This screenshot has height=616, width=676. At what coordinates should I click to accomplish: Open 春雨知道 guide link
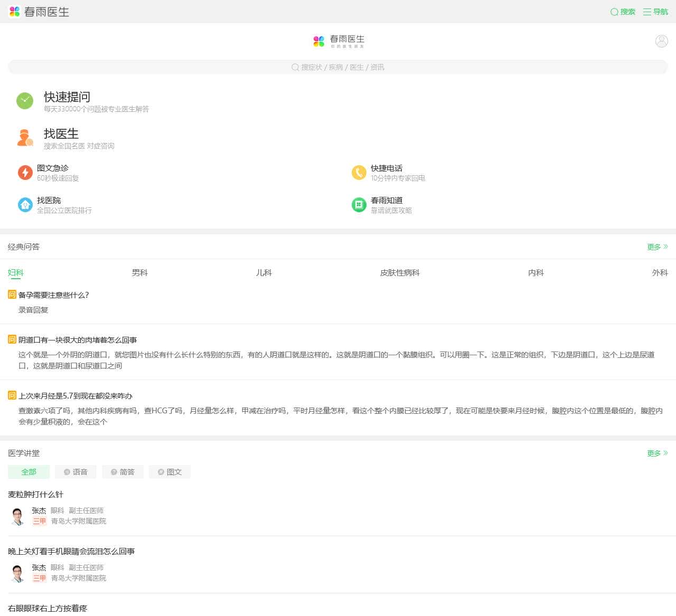coord(387,200)
